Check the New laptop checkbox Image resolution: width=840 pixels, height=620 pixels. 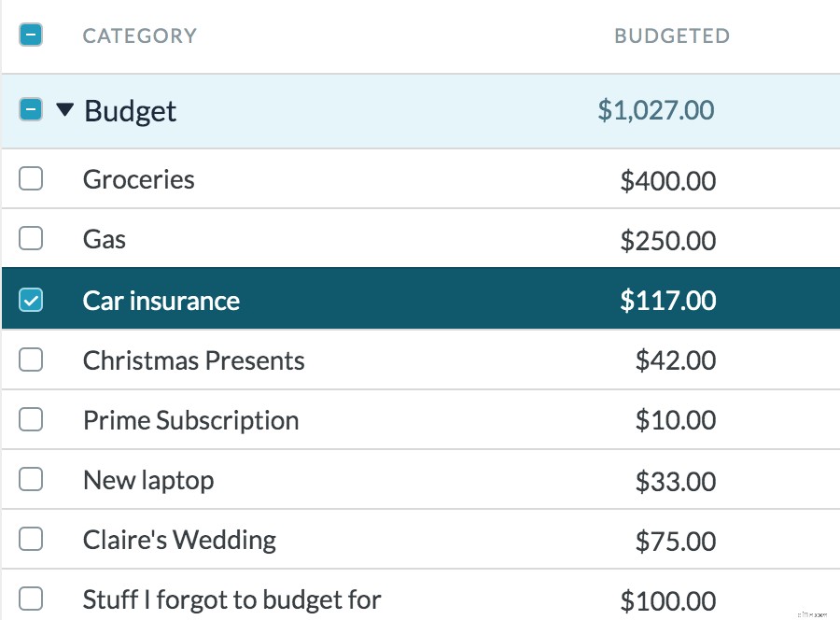pyautogui.click(x=31, y=479)
